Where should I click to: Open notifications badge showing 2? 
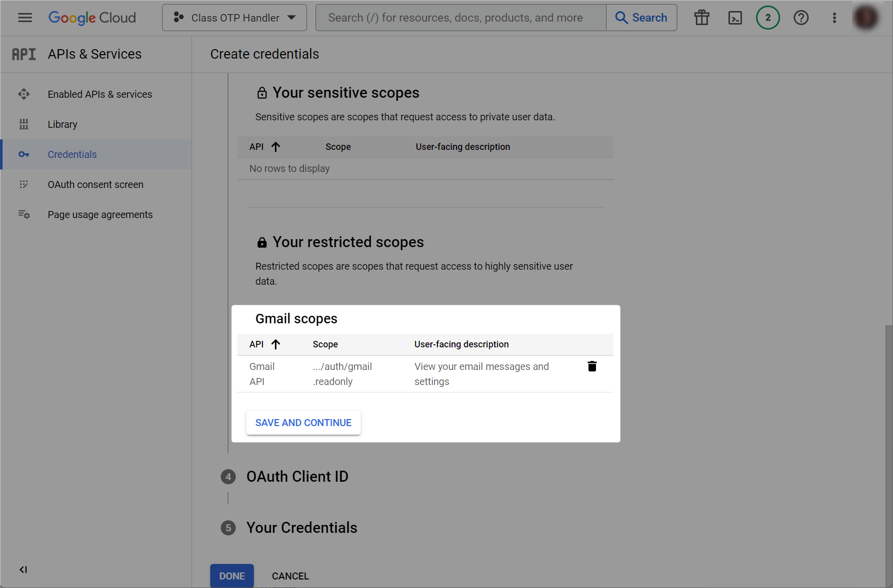tap(768, 18)
